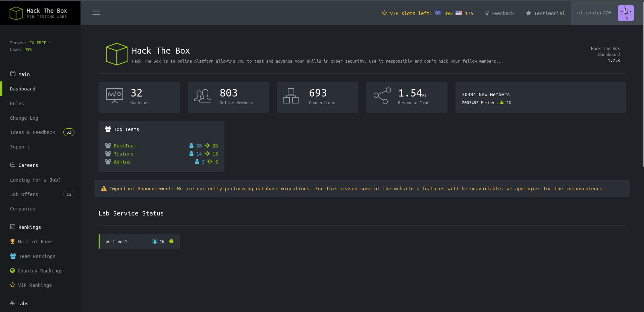Screen dimensions: 644x312
Task: Click the Hack The Box logo
Action: point(38,13)
